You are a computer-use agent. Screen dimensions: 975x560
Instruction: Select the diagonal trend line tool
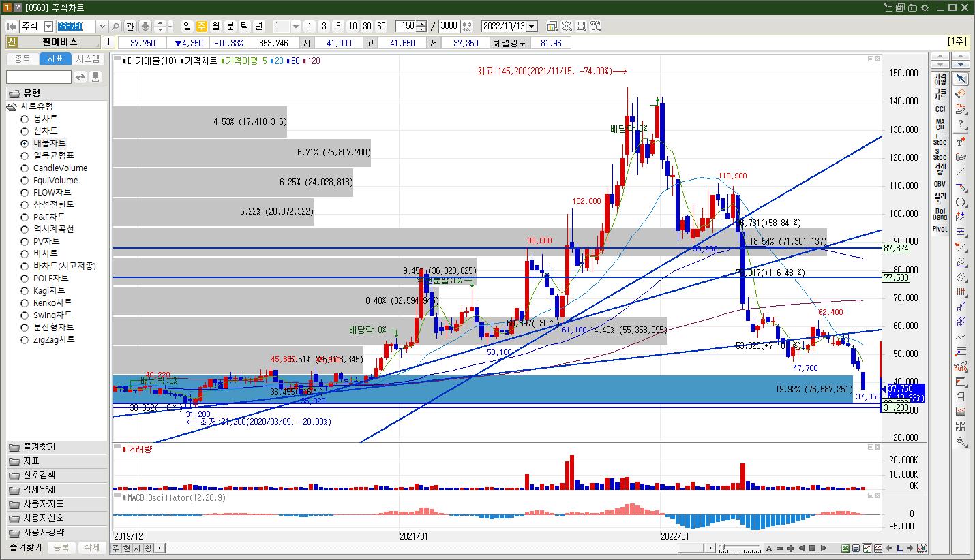pos(961,172)
